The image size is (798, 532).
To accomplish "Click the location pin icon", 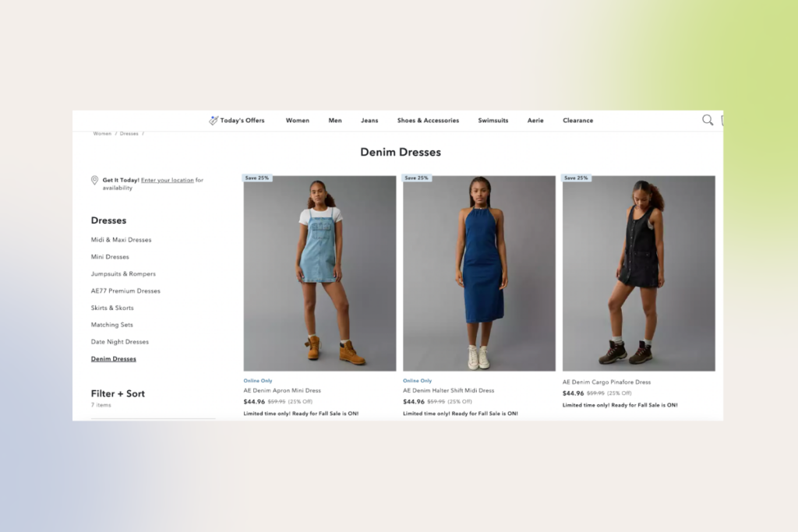I will coord(94,181).
